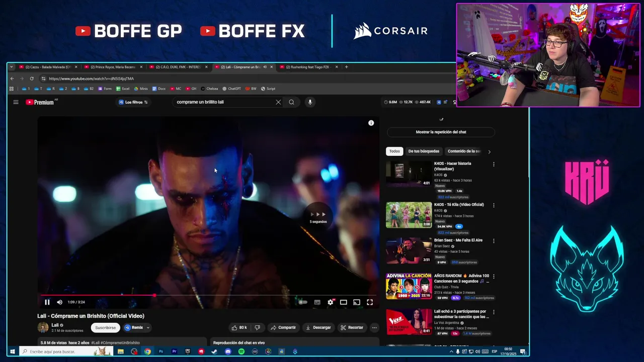
Task: Open Steam from the taskbar
Action: (214, 351)
